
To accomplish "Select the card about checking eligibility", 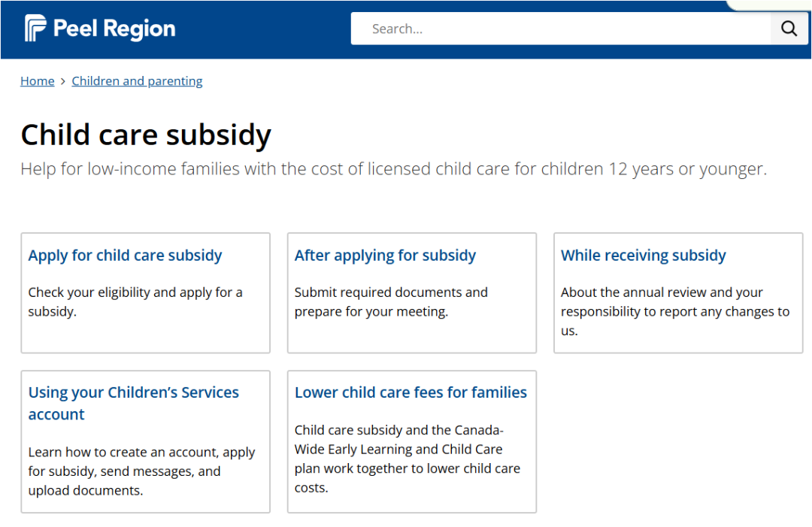I will (146, 293).
